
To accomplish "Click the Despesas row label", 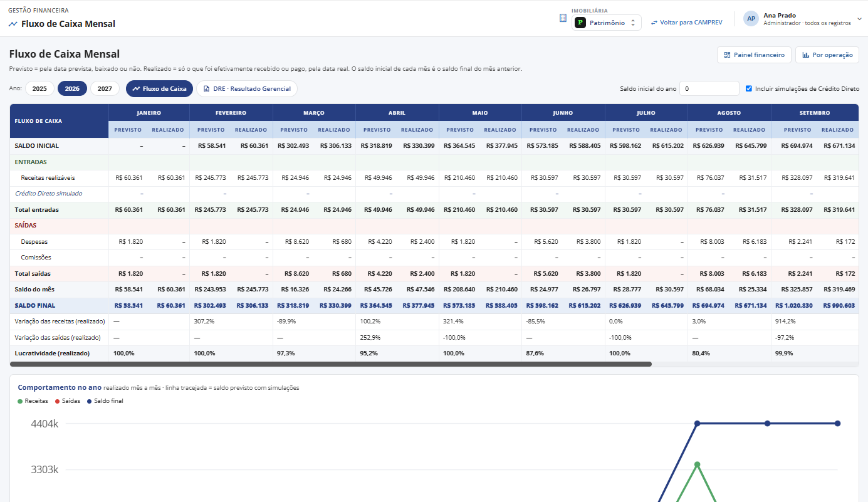I will [x=34, y=242].
